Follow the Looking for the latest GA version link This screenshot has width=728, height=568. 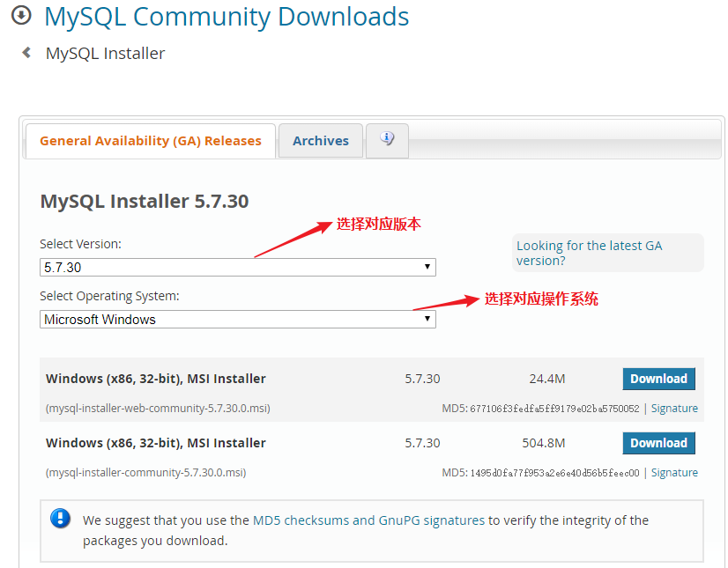coord(589,253)
